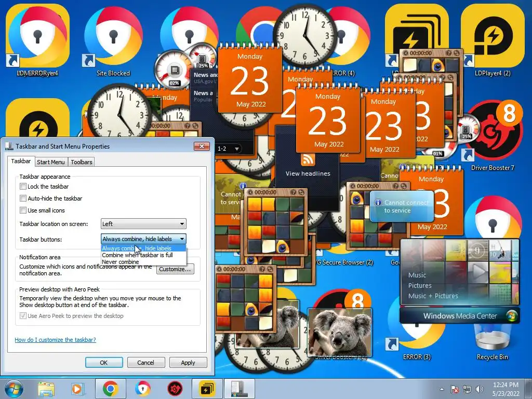Choose Never combine option
Viewport: 532px width, 399px height.
tap(143, 262)
